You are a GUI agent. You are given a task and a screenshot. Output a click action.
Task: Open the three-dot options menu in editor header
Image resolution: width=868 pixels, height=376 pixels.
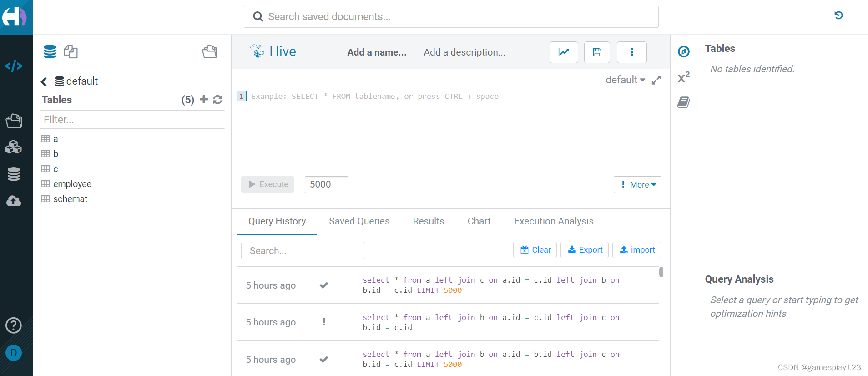coord(631,52)
